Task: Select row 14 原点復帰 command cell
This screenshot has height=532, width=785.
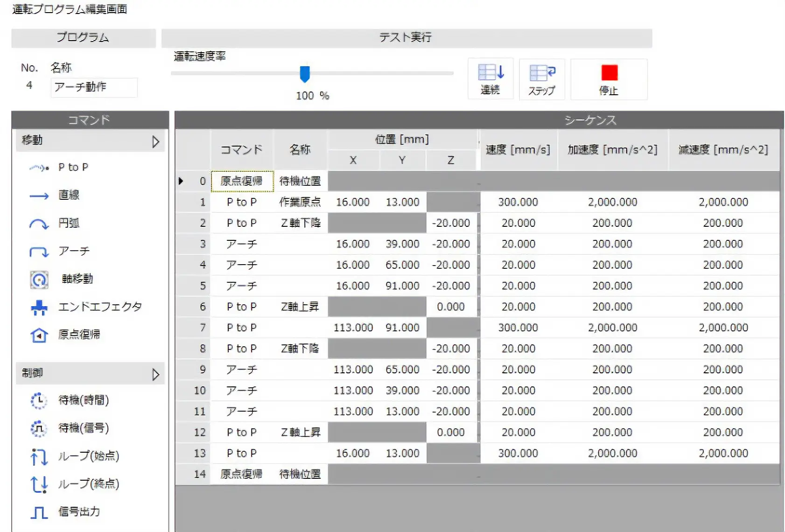Action: [x=242, y=475]
